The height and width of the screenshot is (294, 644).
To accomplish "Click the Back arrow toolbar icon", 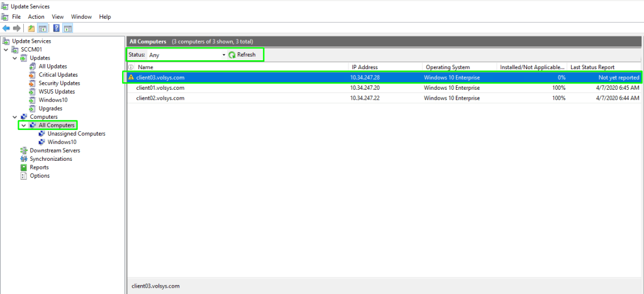I will [6, 28].
